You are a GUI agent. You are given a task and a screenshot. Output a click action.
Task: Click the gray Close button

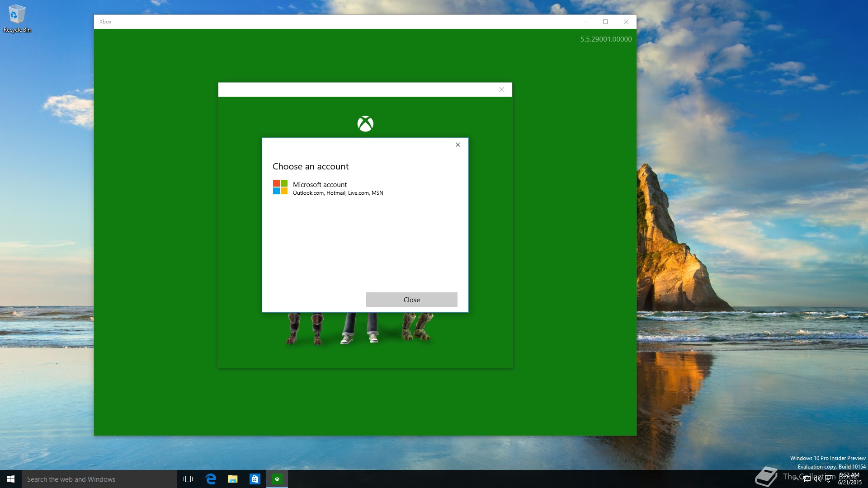coord(411,300)
